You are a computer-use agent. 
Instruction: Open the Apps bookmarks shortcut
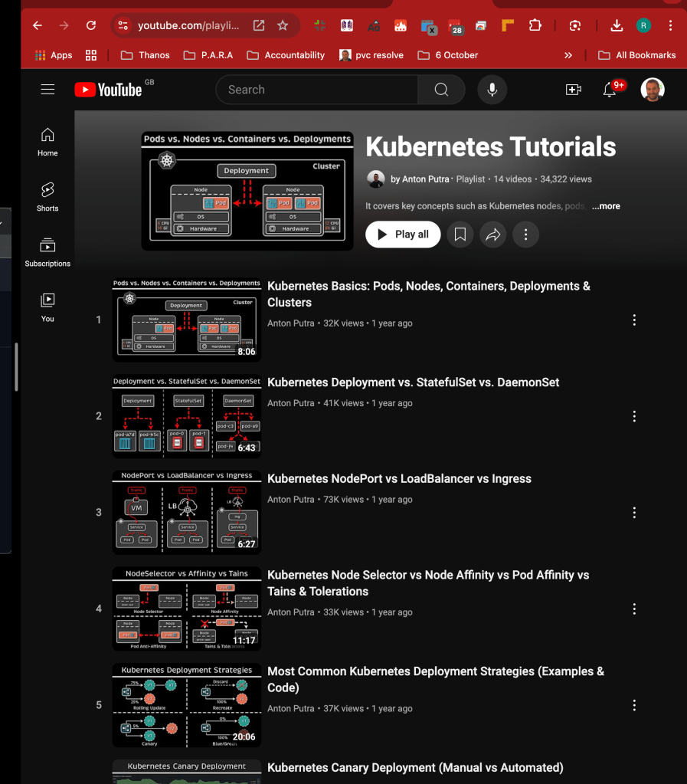pos(54,55)
